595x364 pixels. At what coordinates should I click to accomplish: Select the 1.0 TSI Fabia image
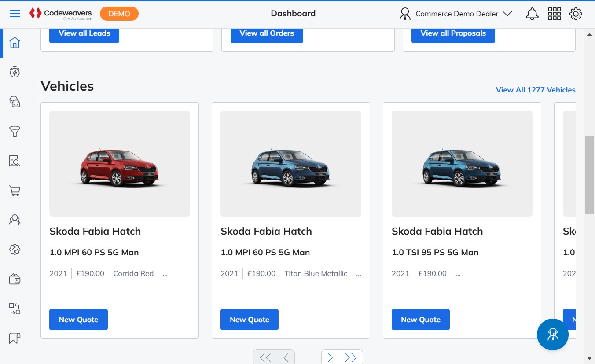coord(462,164)
